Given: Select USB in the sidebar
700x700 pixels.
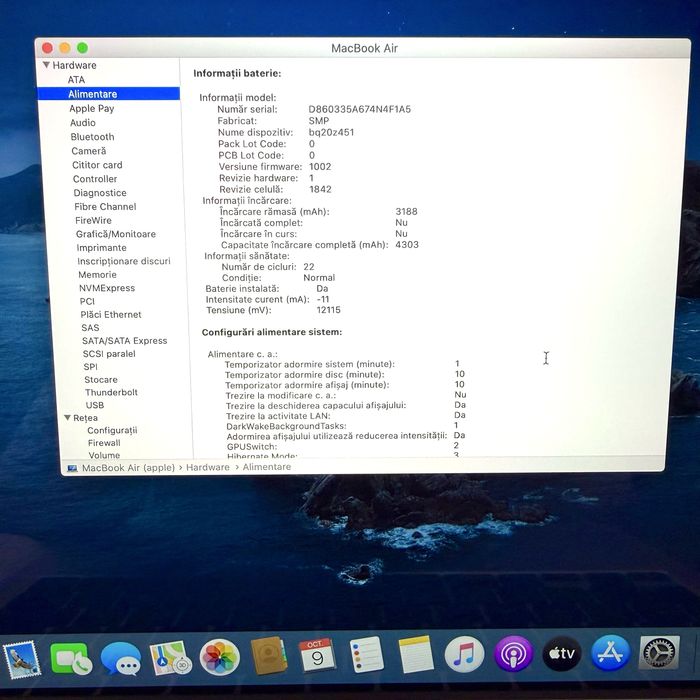Looking at the screenshot, I should tap(95, 405).
